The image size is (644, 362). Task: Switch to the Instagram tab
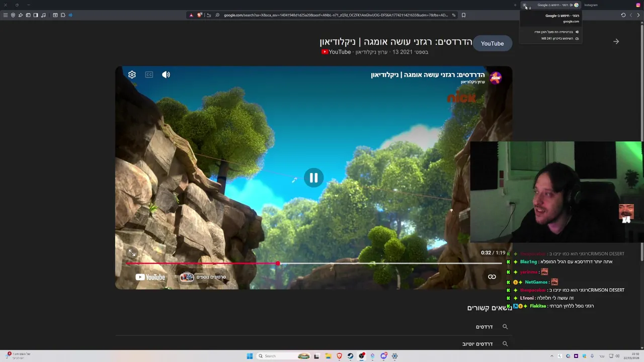tap(612, 5)
